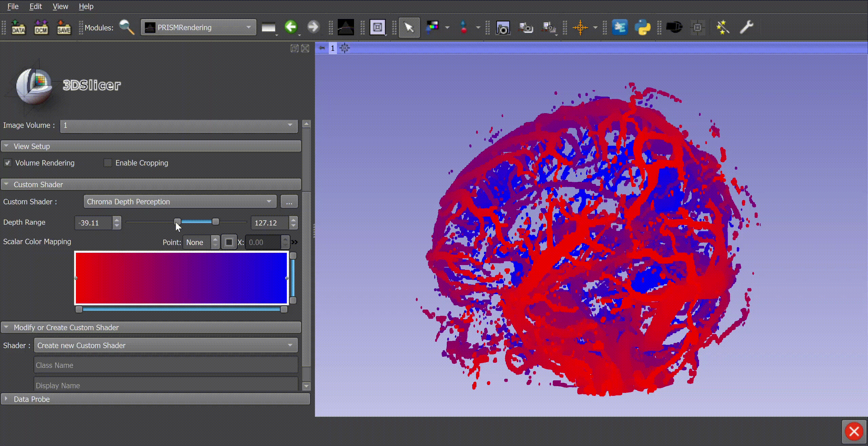Click the SAVE scene icon
Screen dimensions: 868x446
click(x=64, y=27)
